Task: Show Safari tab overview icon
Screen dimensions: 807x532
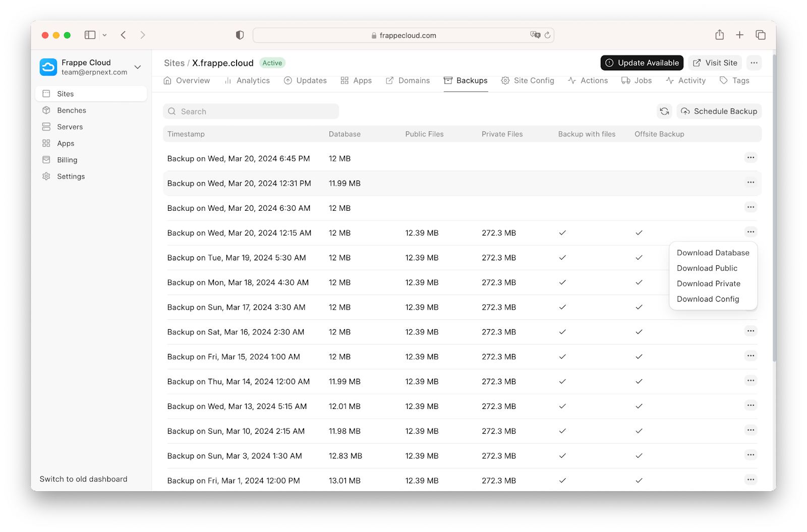Action: tap(760, 35)
